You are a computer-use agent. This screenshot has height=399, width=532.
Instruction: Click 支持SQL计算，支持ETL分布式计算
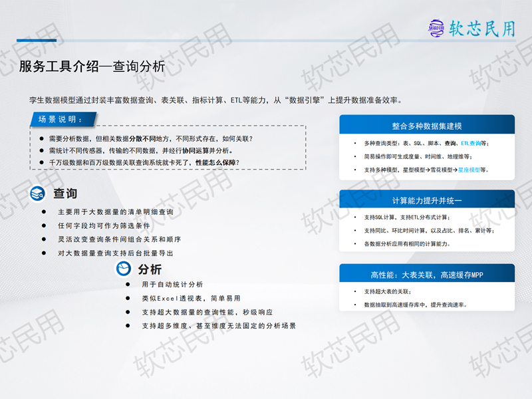pyautogui.click(x=407, y=217)
